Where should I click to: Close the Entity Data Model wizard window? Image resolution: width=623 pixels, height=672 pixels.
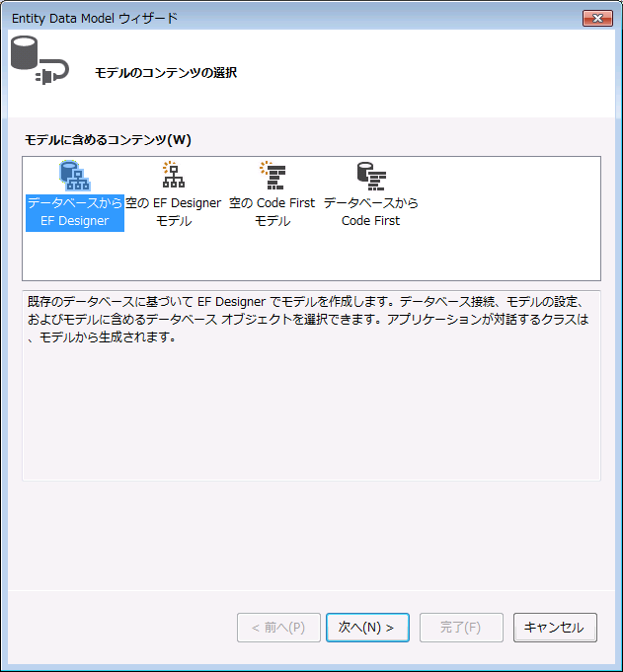click(596, 18)
